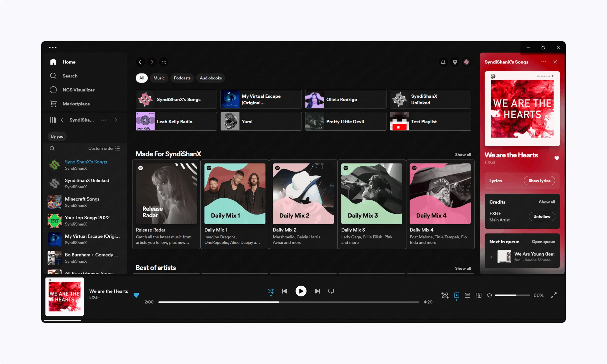Open EXGF artist link in player bar

(94, 297)
